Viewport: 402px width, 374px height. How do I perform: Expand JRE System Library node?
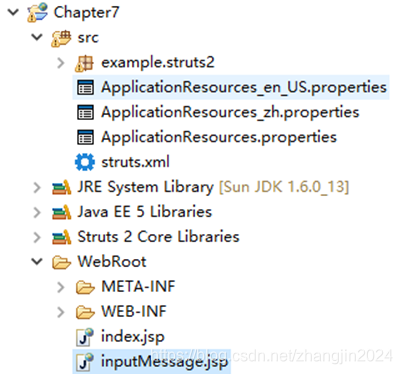(x=37, y=187)
